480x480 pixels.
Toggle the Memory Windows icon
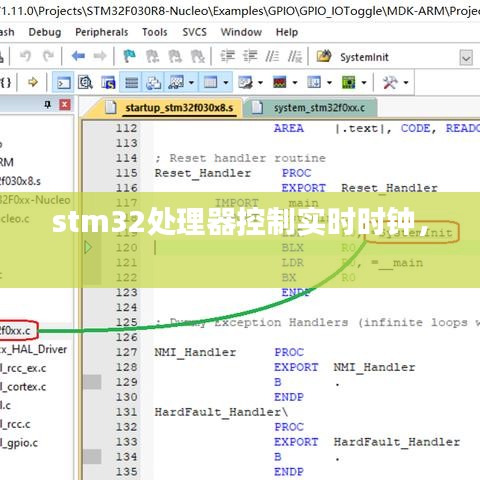point(210,82)
